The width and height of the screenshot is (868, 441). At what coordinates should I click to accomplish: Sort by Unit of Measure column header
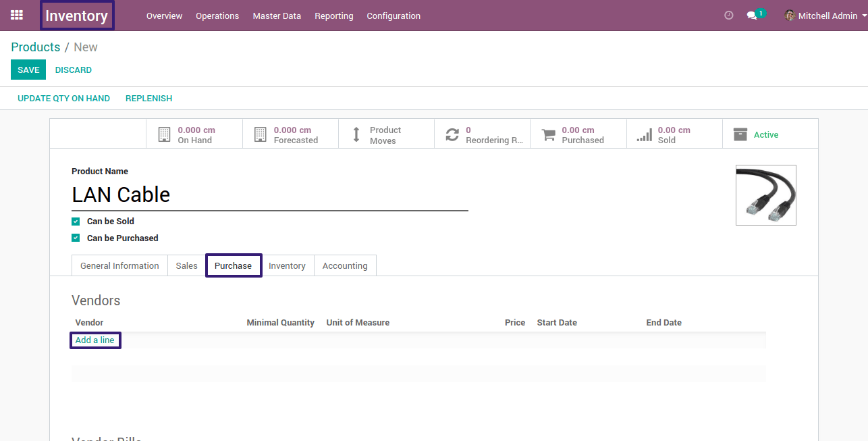[x=358, y=323]
